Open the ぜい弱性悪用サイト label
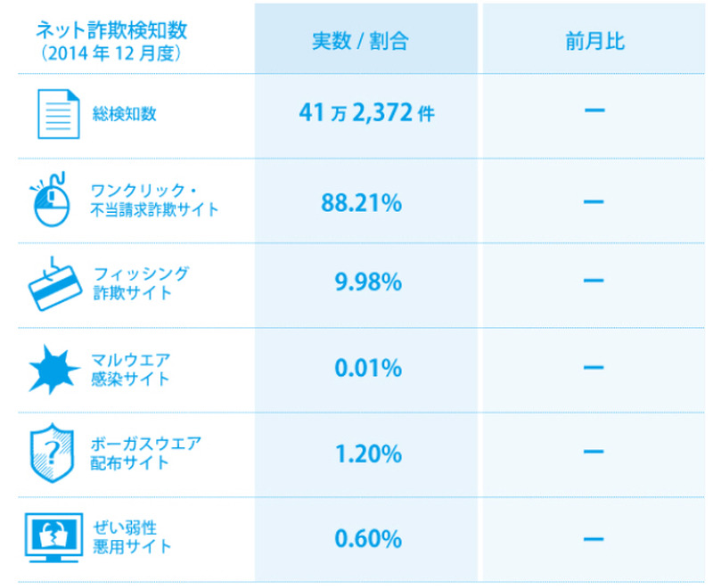713x588 pixels. (x=131, y=537)
